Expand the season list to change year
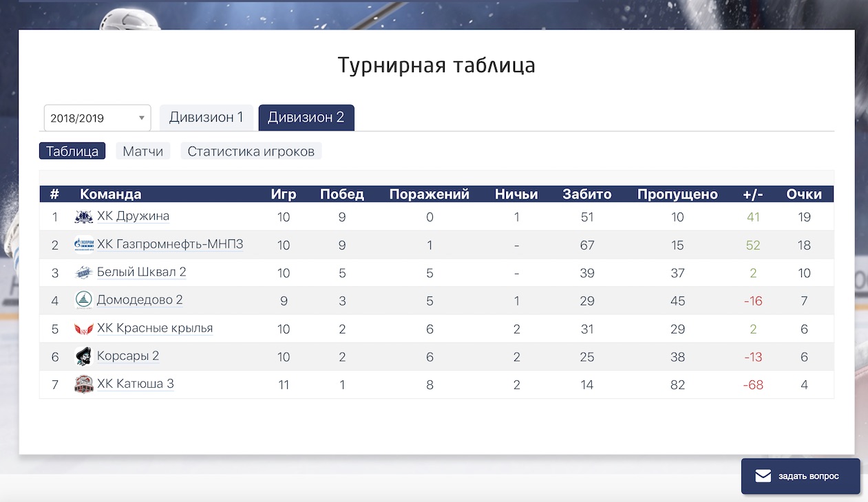 [96, 117]
